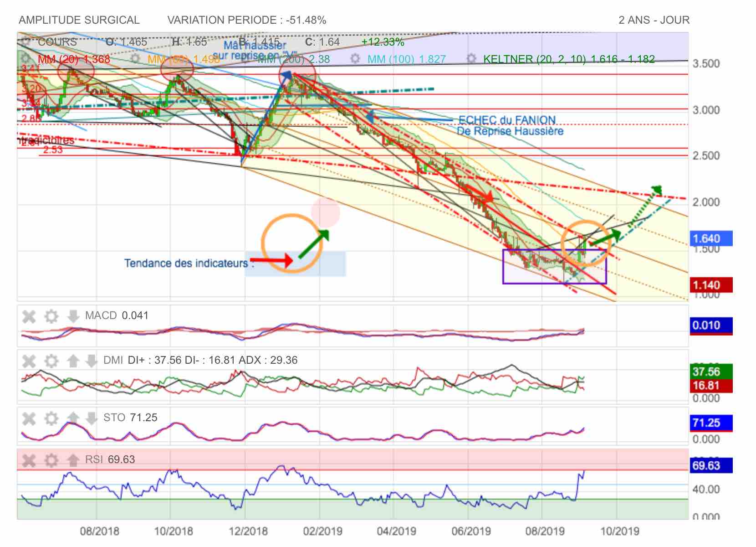The width and height of the screenshot is (756, 547).
Task: Click the +12.33% change value
Action: [383, 42]
